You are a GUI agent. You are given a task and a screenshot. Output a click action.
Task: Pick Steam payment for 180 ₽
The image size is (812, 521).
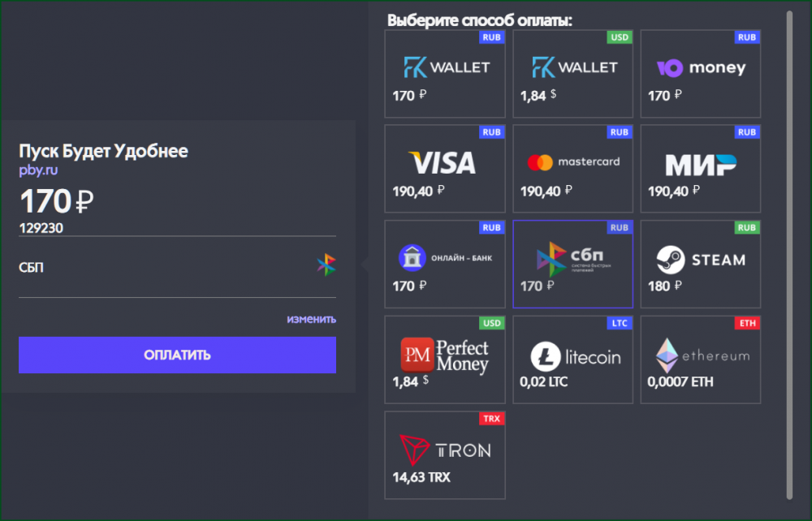coord(701,265)
